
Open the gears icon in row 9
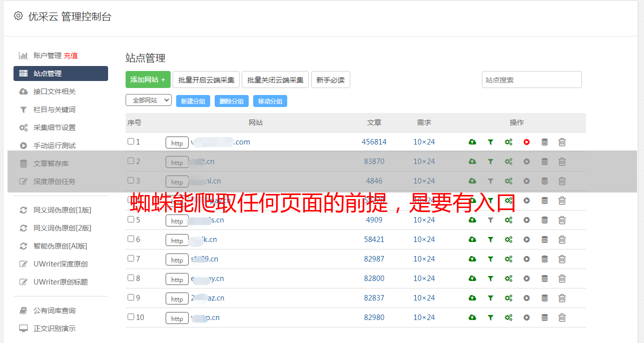coord(508,298)
